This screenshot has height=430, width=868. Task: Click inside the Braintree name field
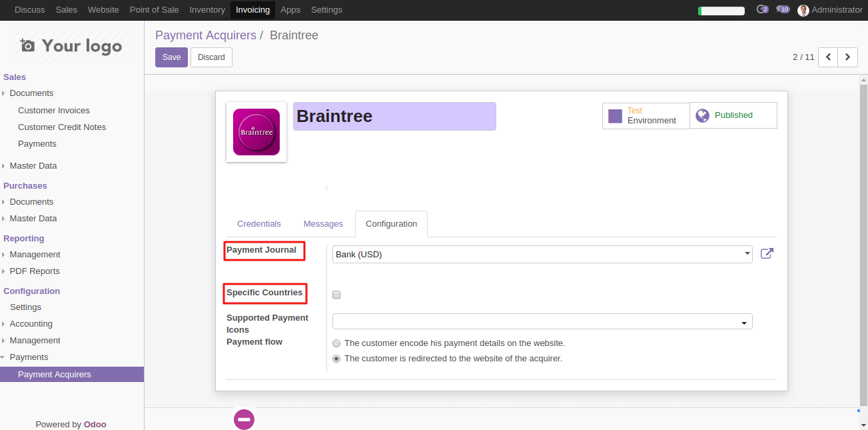click(x=394, y=116)
